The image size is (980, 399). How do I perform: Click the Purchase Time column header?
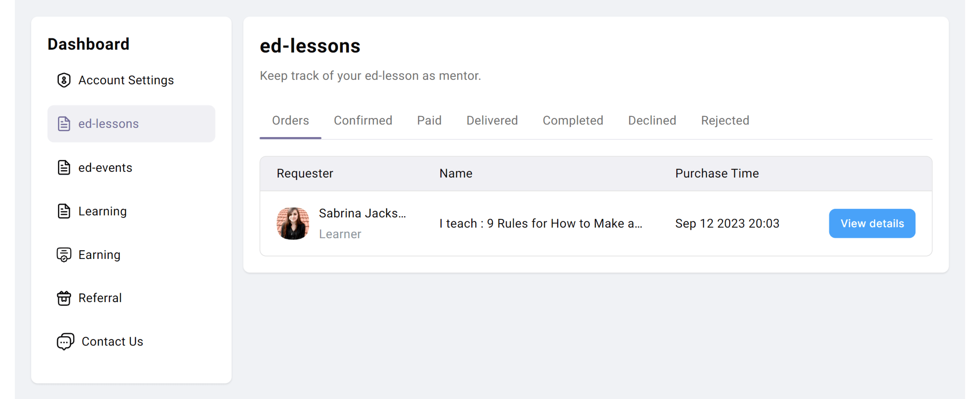click(717, 173)
